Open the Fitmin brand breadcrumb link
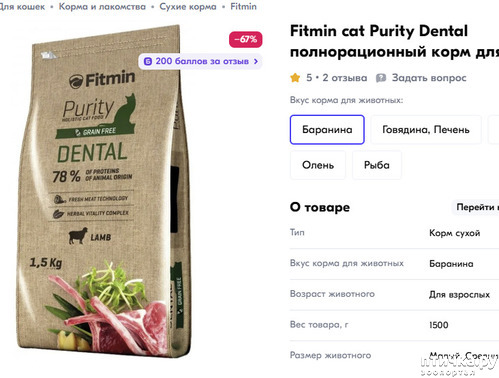Screen dimensions: 499x378 click(244, 7)
